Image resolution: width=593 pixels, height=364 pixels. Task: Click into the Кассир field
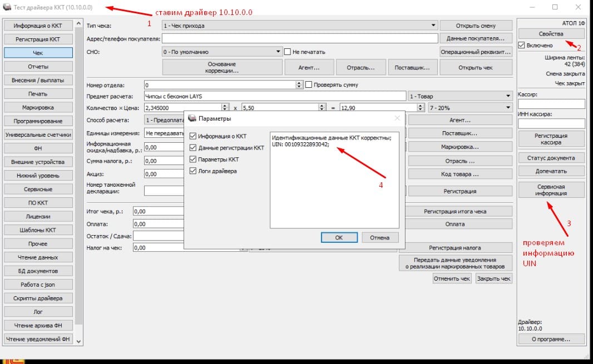click(x=551, y=103)
